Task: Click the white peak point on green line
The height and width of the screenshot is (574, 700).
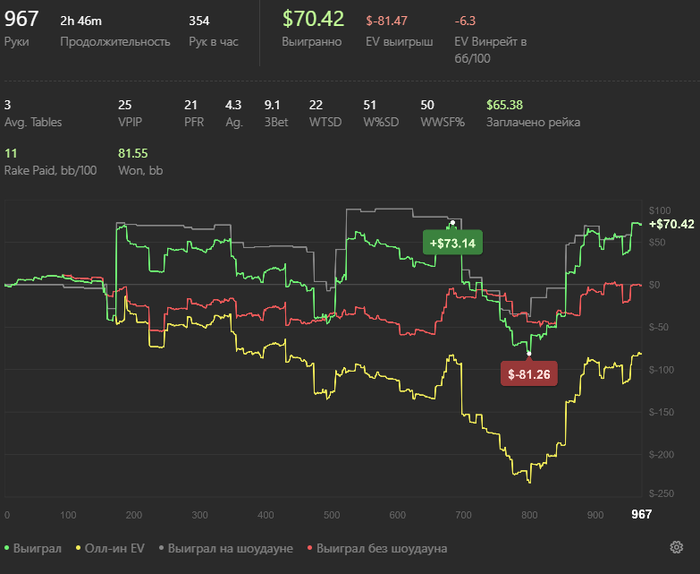Action: [453, 223]
